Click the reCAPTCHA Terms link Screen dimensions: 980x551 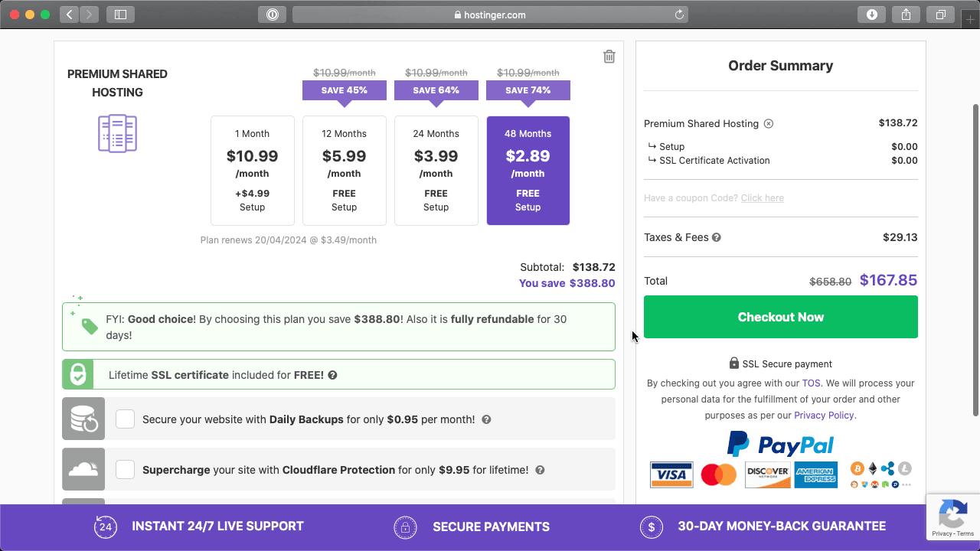point(965,533)
